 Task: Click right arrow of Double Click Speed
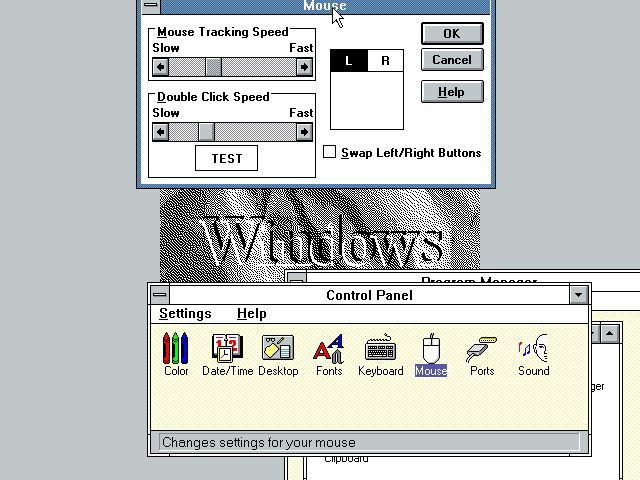point(304,132)
